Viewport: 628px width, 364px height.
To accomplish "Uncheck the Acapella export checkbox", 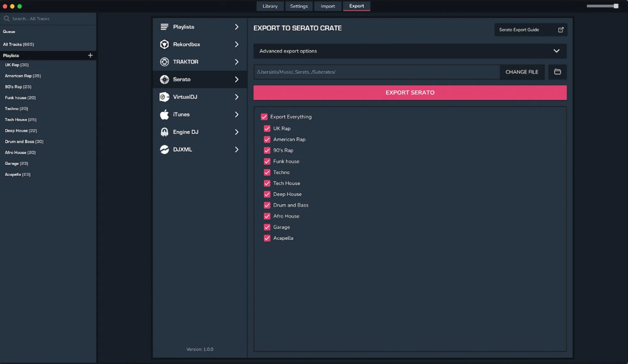I will 267,238.
